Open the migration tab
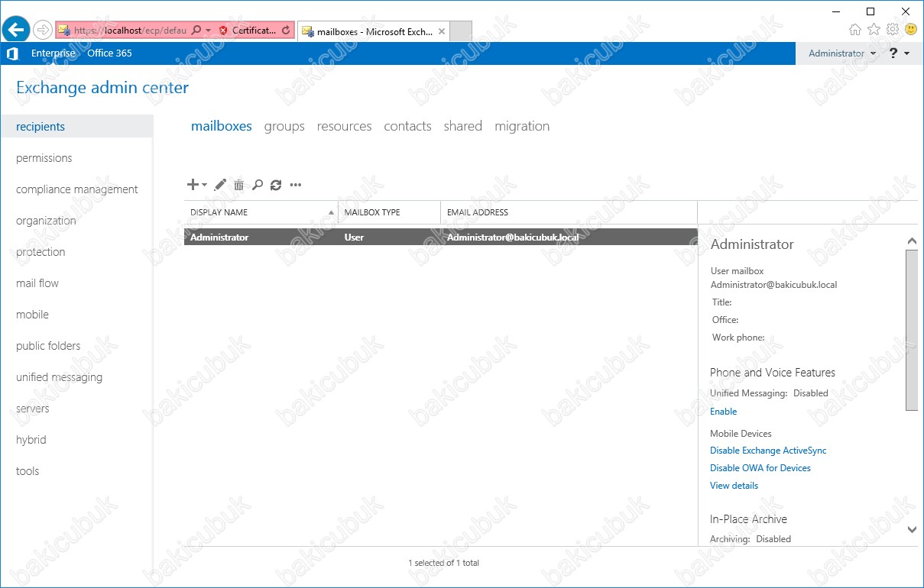The width and height of the screenshot is (924, 588). 522,127
